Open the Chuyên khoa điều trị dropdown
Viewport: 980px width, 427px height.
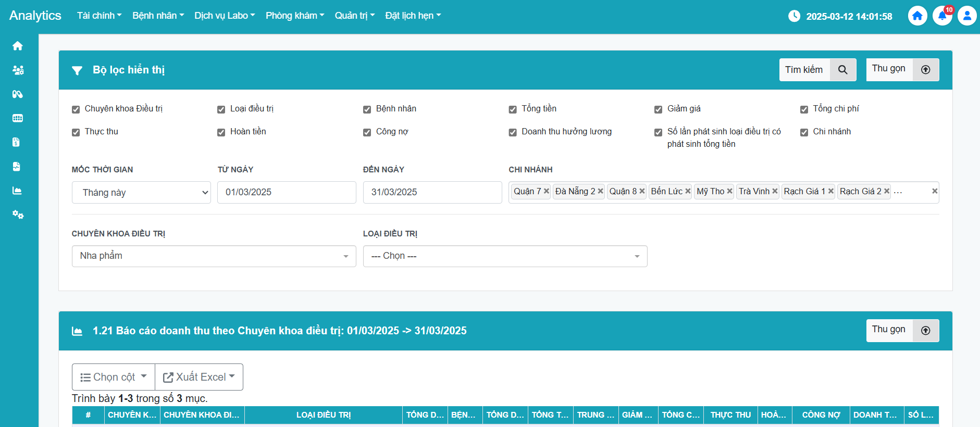214,256
